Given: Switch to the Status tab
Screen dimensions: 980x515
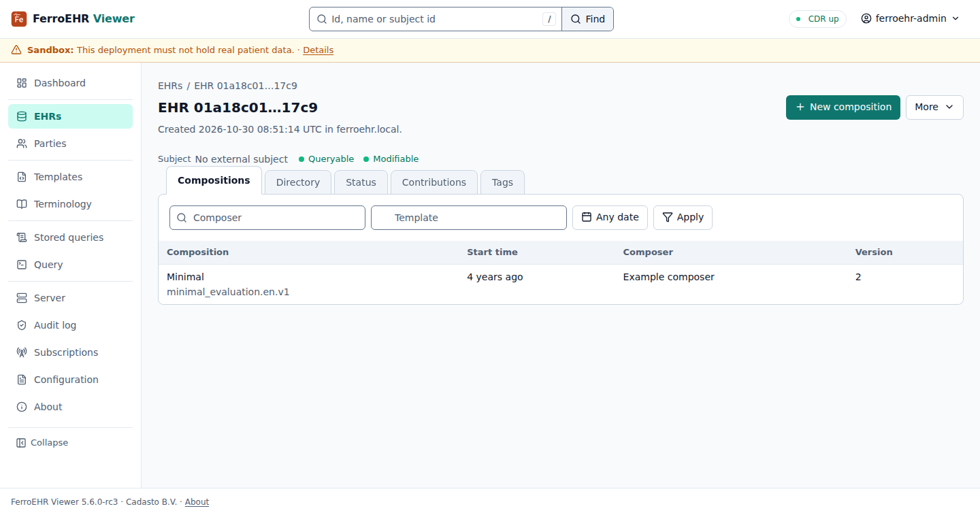Looking at the screenshot, I should pos(361,182).
